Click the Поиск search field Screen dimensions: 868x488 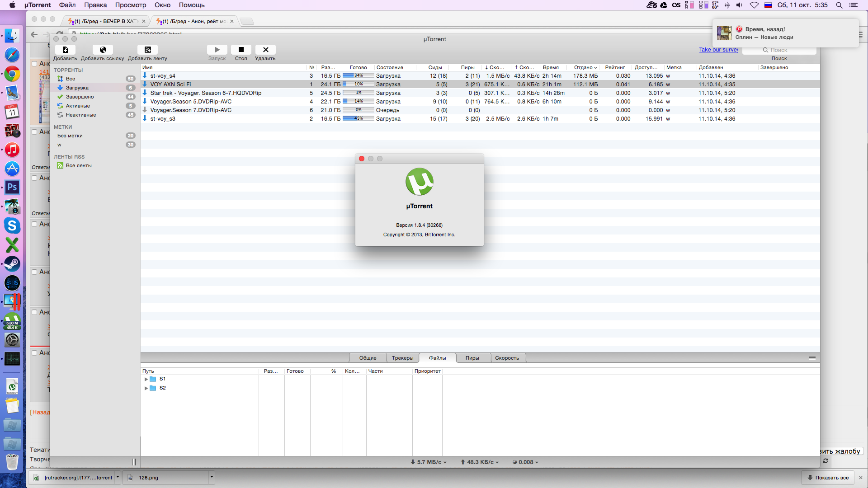[779, 50]
